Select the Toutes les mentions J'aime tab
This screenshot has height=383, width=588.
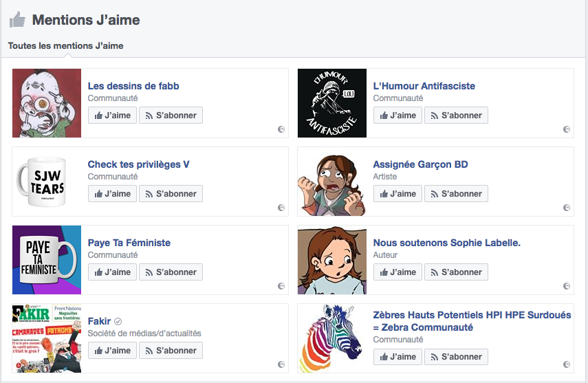(x=65, y=46)
